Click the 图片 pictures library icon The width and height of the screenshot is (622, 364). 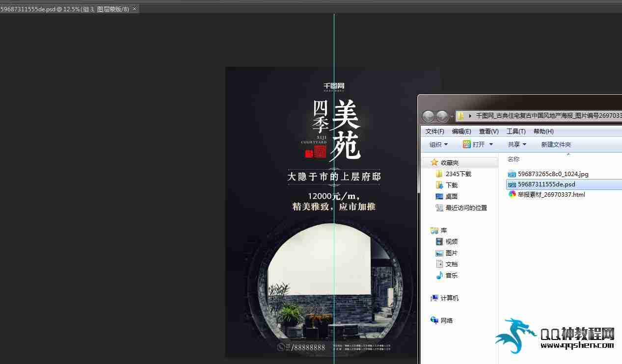click(439, 253)
